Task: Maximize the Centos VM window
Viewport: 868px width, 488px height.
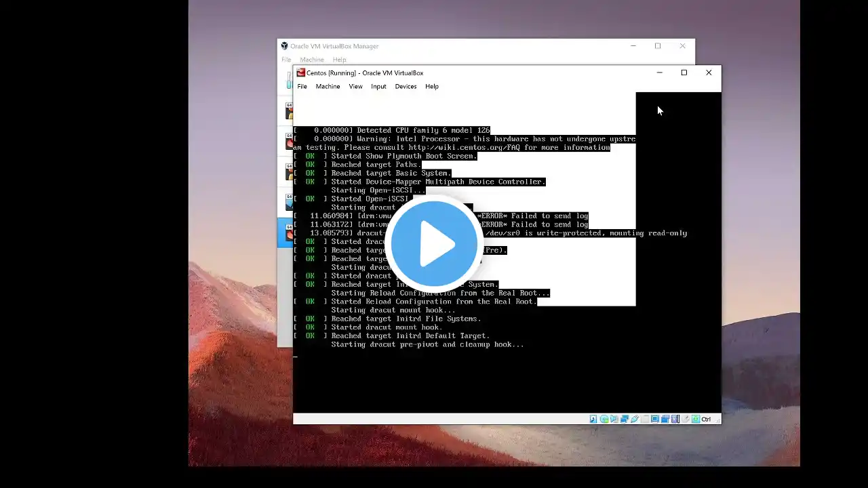Action: (684, 73)
